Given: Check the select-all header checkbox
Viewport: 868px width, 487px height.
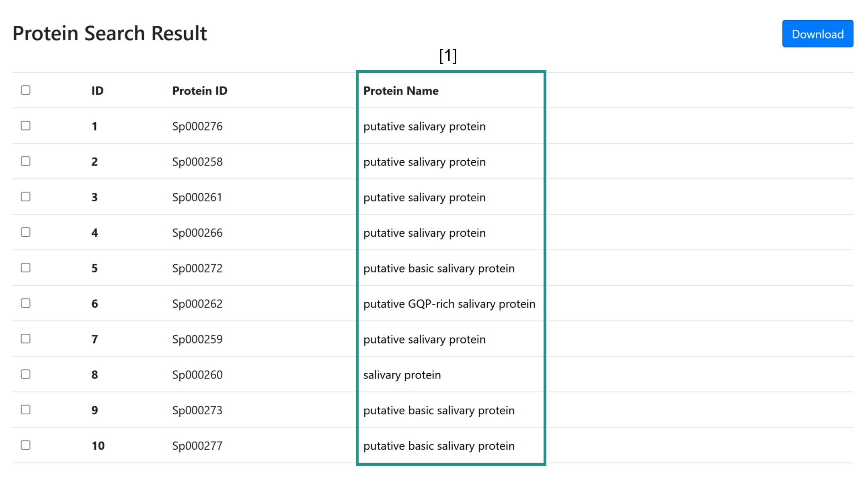Looking at the screenshot, I should point(26,90).
